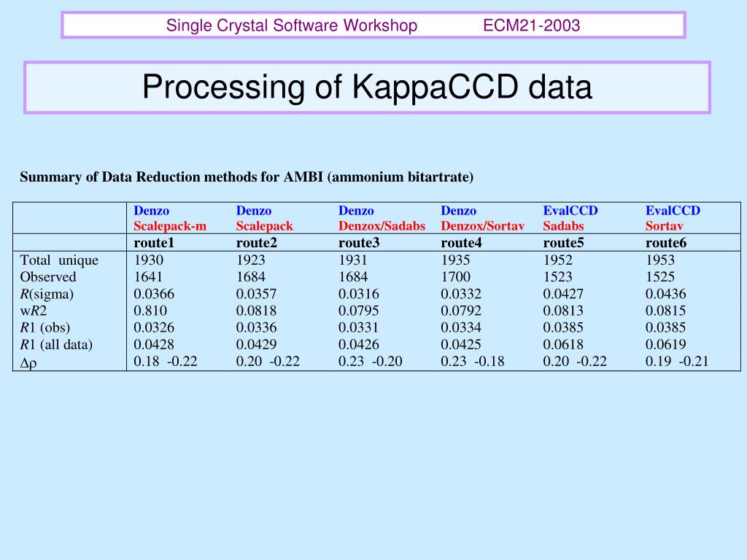Click the 'Processing of KappaCCD data' title

pos(367,87)
